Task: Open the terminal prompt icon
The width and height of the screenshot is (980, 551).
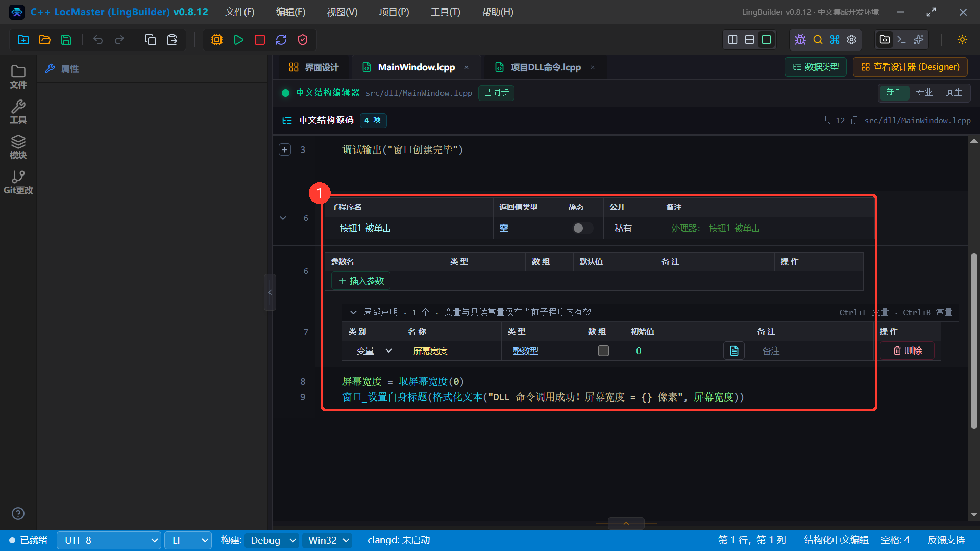Action: 901,40
